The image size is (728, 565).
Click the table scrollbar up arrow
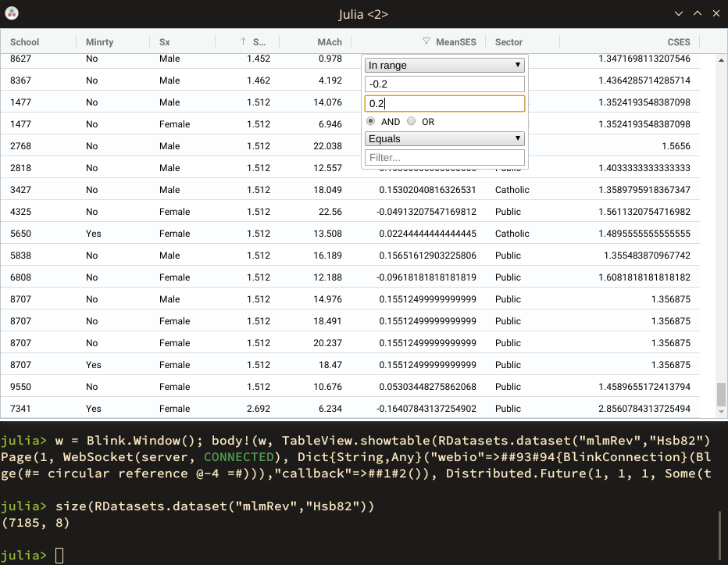point(721,60)
